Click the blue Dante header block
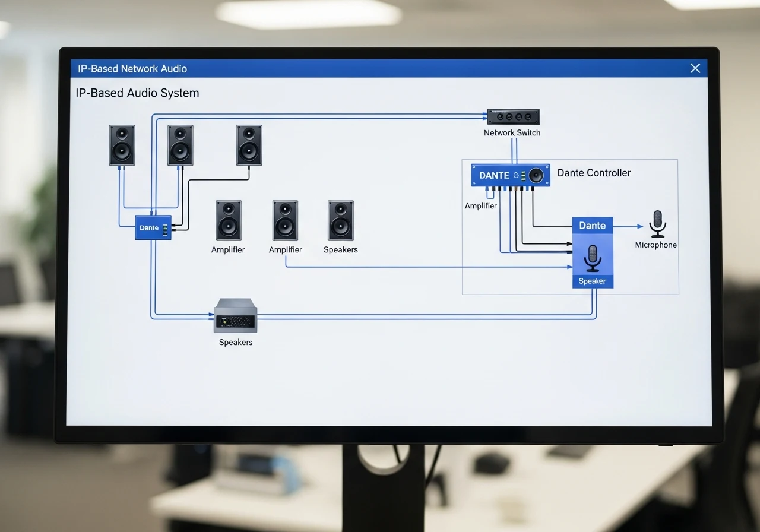The image size is (760, 532). tap(593, 225)
